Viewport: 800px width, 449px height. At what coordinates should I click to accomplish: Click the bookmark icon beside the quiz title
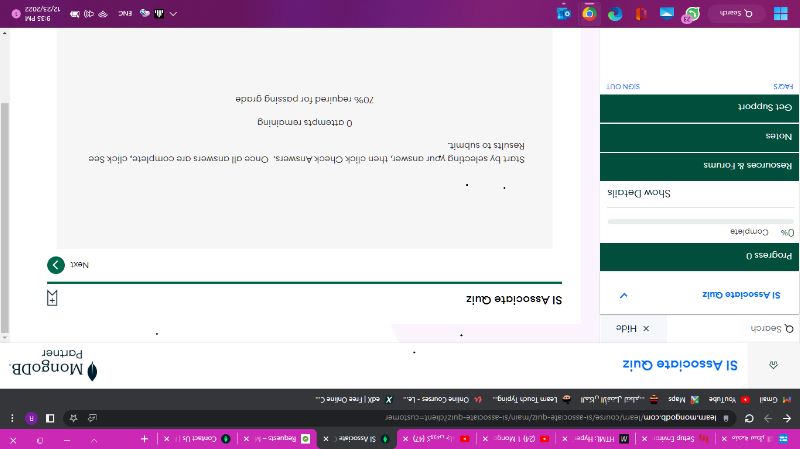coord(52,298)
